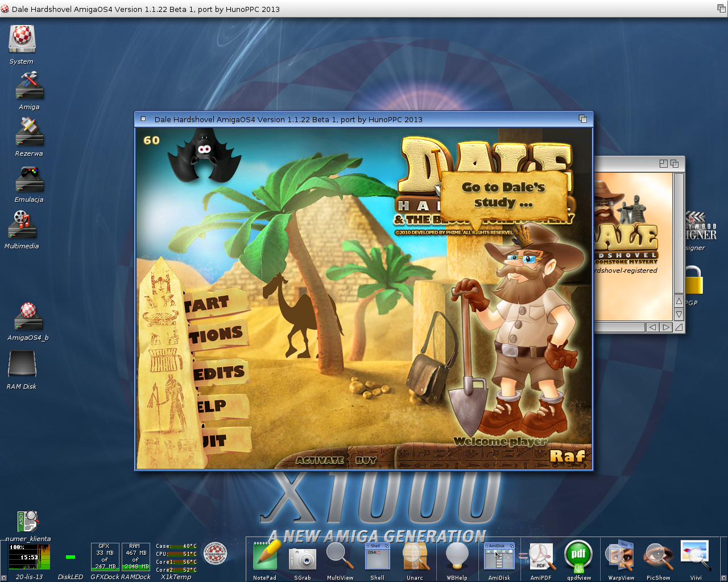728x582 pixels.
Task: Launch the Unarc archive tool
Action: [x=415, y=556]
